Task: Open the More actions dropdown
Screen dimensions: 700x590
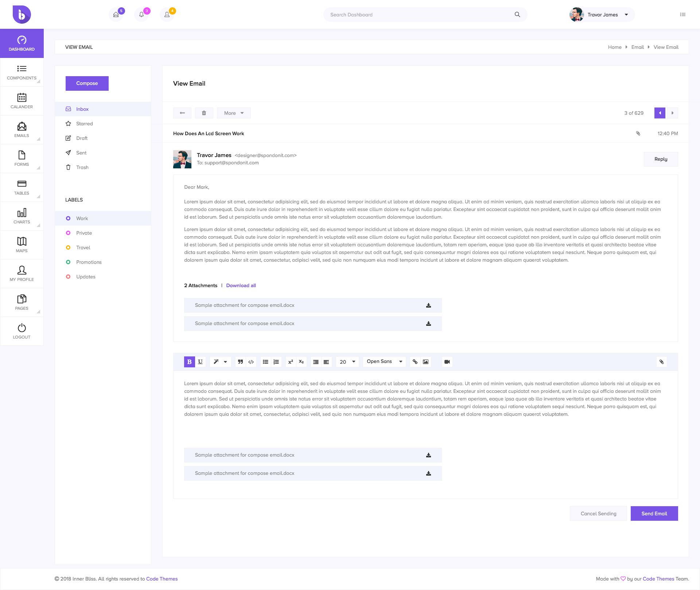Action: click(x=233, y=113)
